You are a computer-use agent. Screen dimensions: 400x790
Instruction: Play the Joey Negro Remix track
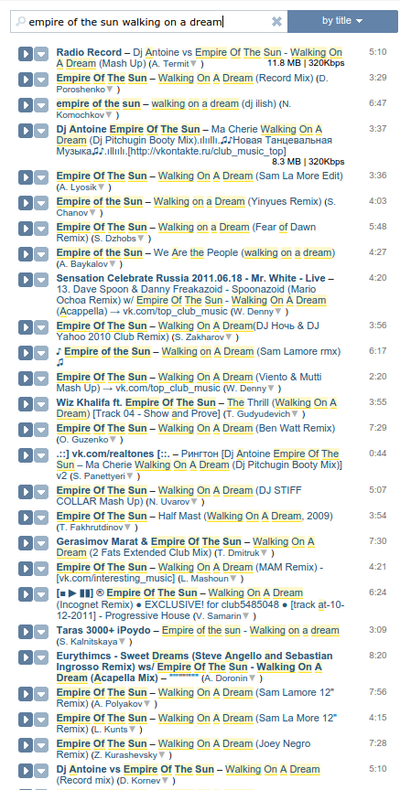tap(25, 745)
